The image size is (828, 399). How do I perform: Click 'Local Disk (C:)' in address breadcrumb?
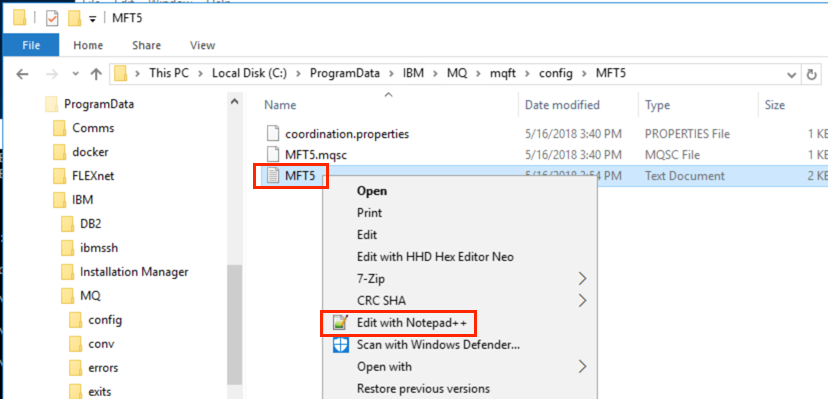[249, 73]
